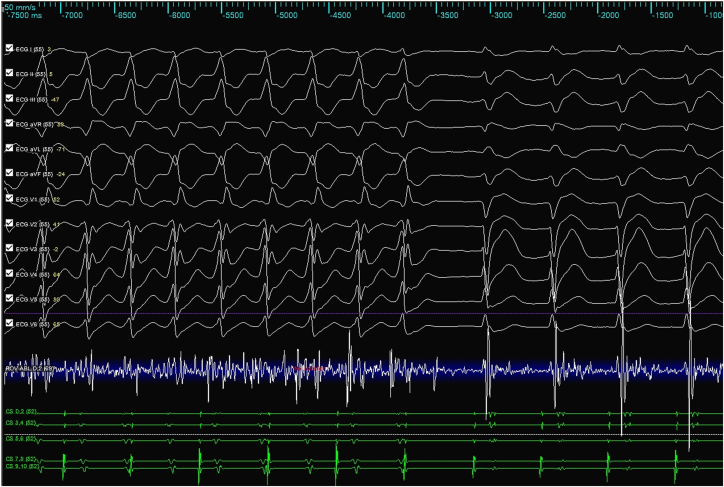Click the -4000 mark on the time ruler
This screenshot has height=487, width=724.
pos(394,15)
